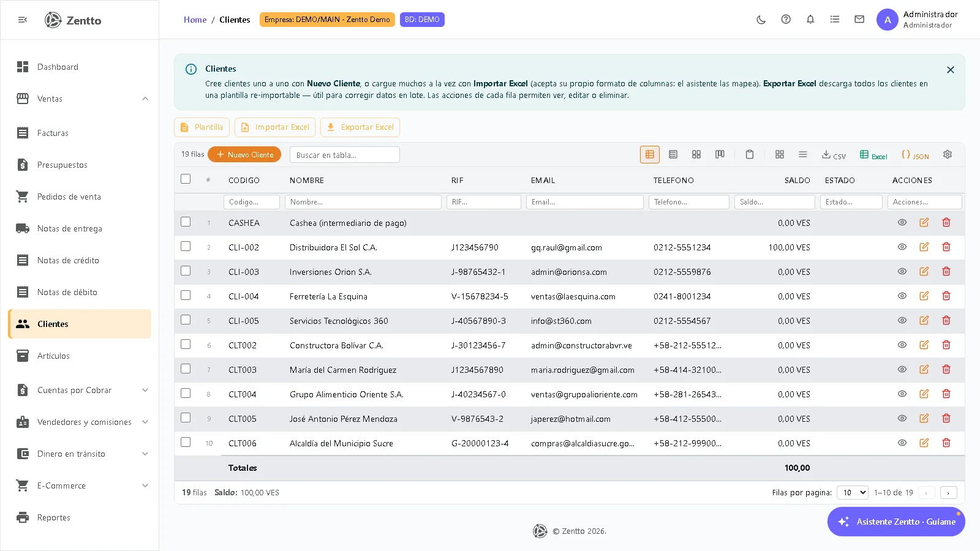The image size is (980, 551).
Task: Delete client CLT006 Alcaldía del Municipio Sucre
Action: point(946,443)
